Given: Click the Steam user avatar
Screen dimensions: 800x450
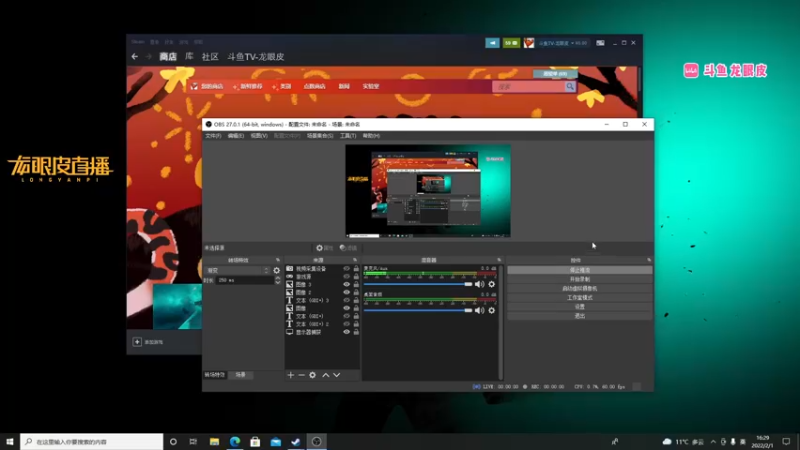Looking at the screenshot, I should coord(529,43).
